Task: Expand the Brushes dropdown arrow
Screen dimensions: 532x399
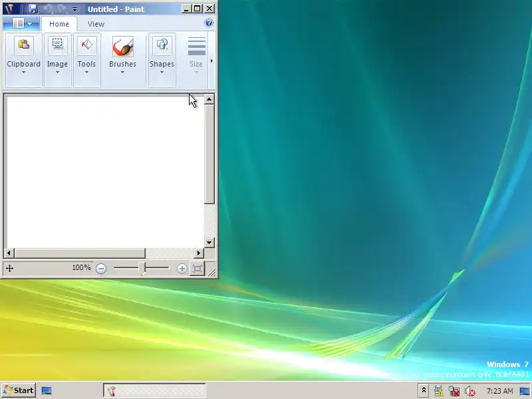Action: point(122,72)
